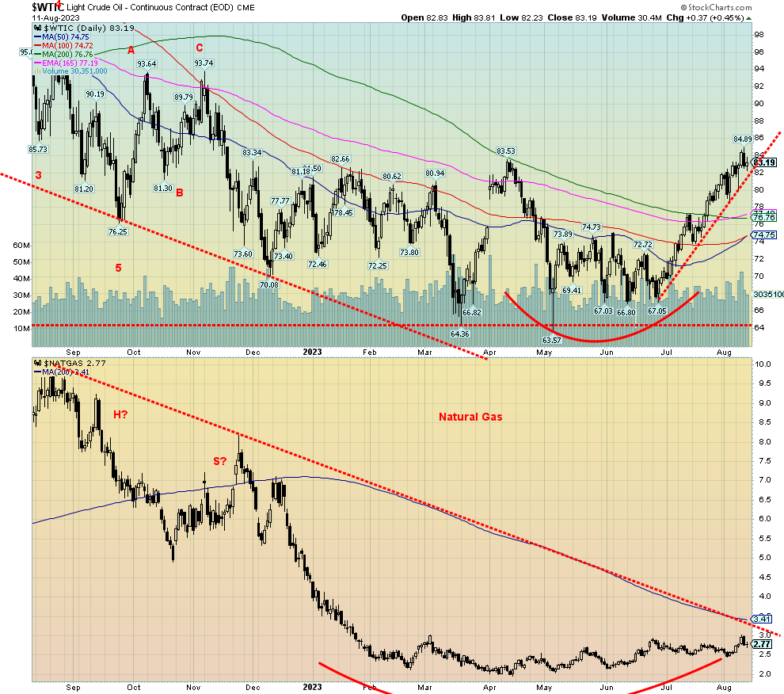Click the 'H?' annotation on gas chart
Image resolution: width=784 pixels, height=694 pixels.
[x=121, y=413]
